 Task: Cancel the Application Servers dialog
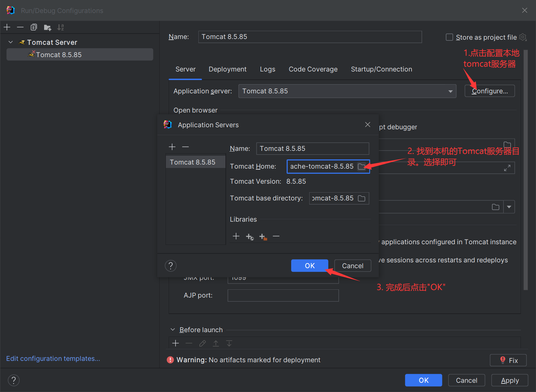click(352, 265)
